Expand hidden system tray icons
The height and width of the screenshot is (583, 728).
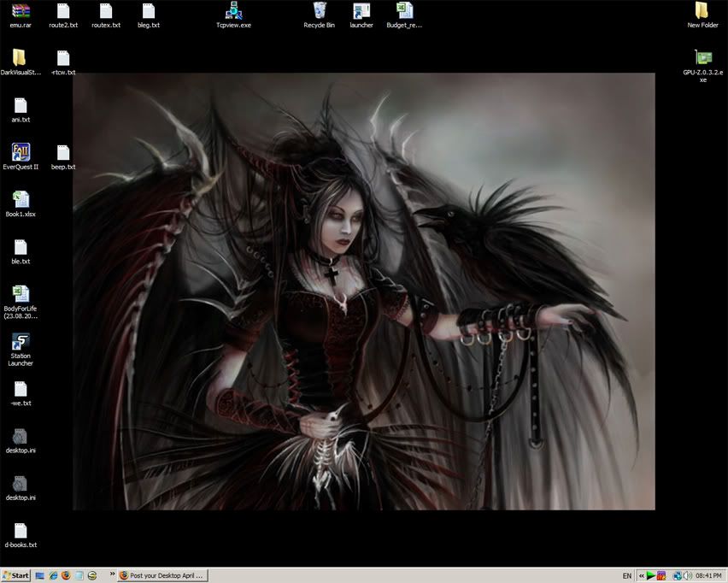click(x=642, y=576)
